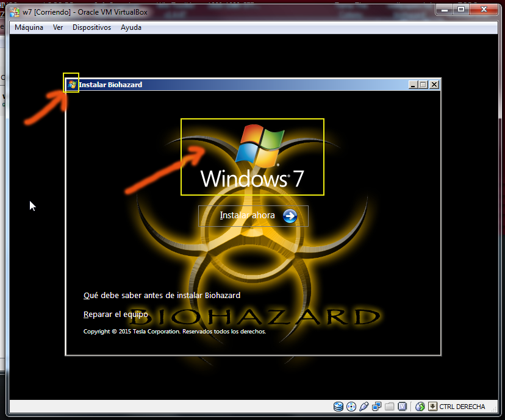Click the CTRL DERECHA host key label

[462, 407]
